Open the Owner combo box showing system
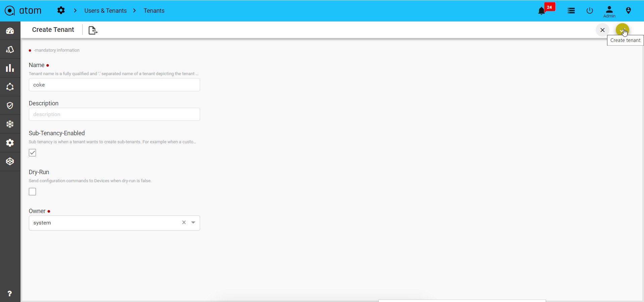The height and width of the screenshot is (302, 644). [x=114, y=223]
